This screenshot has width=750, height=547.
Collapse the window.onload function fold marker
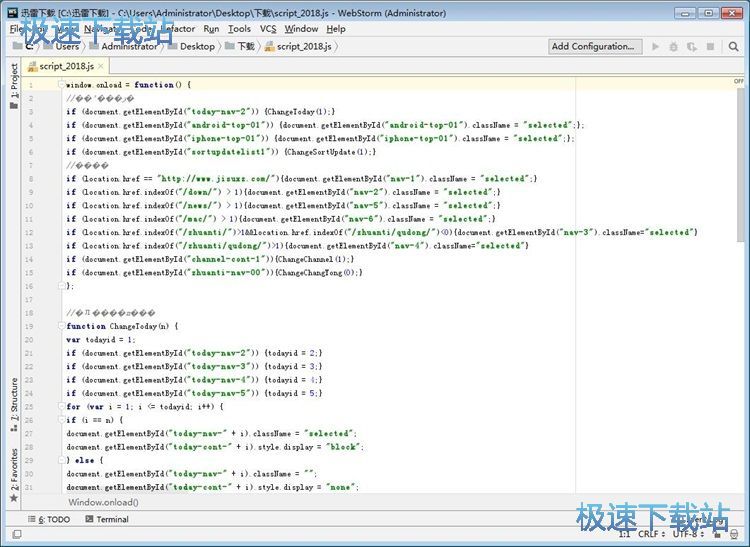62,85
